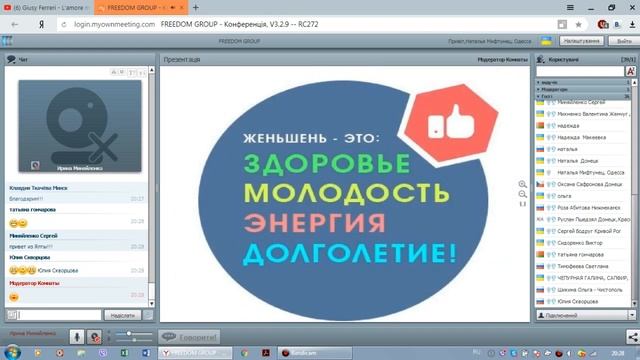Open Adobe Reader from the taskbar
The image size is (640, 360).
click(266, 353)
